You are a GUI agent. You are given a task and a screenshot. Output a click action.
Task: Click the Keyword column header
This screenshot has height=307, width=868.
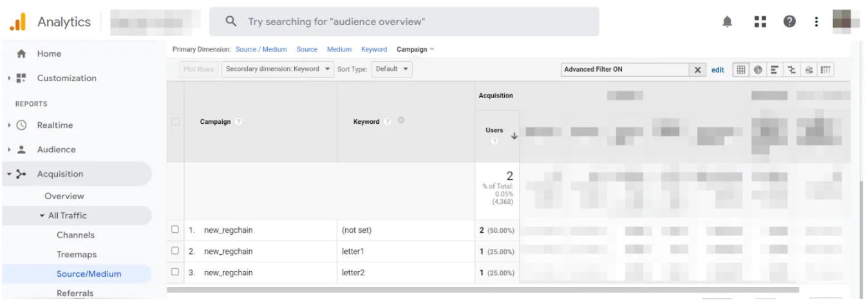coord(366,122)
